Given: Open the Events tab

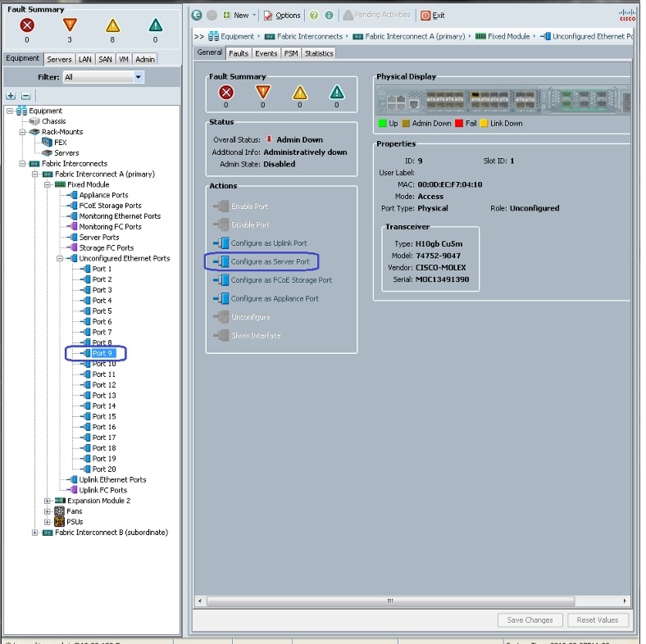Looking at the screenshot, I should [266, 53].
